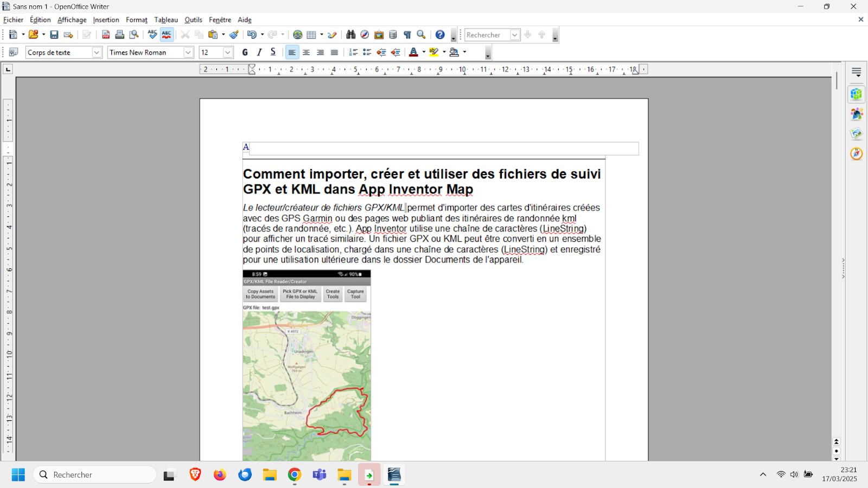Toggle underline formatting (S)
The width and height of the screenshot is (868, 488).
coord(273,52)
